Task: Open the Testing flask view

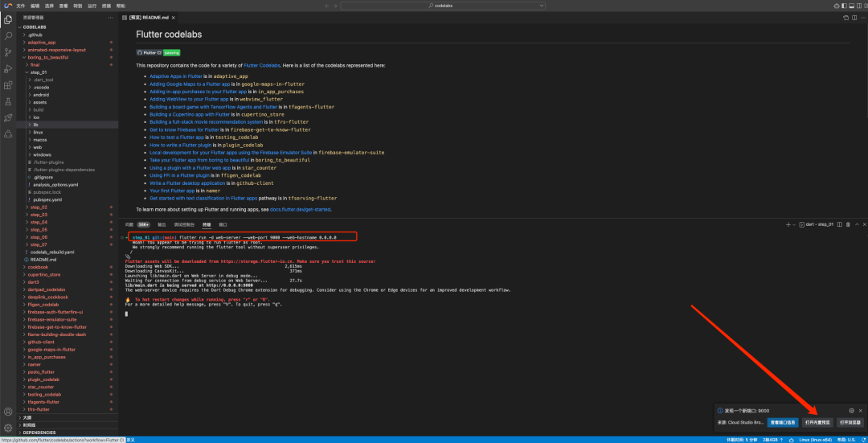Action: tap(8, 101)
